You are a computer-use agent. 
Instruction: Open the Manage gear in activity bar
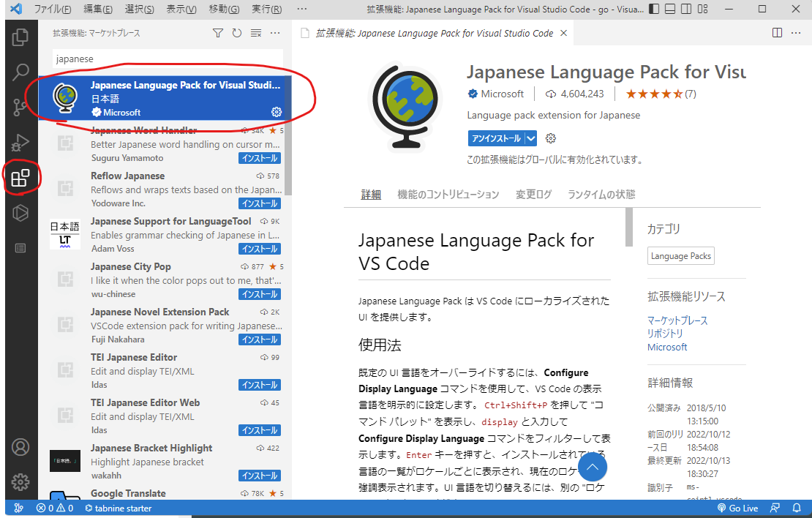tap(20, 482)
